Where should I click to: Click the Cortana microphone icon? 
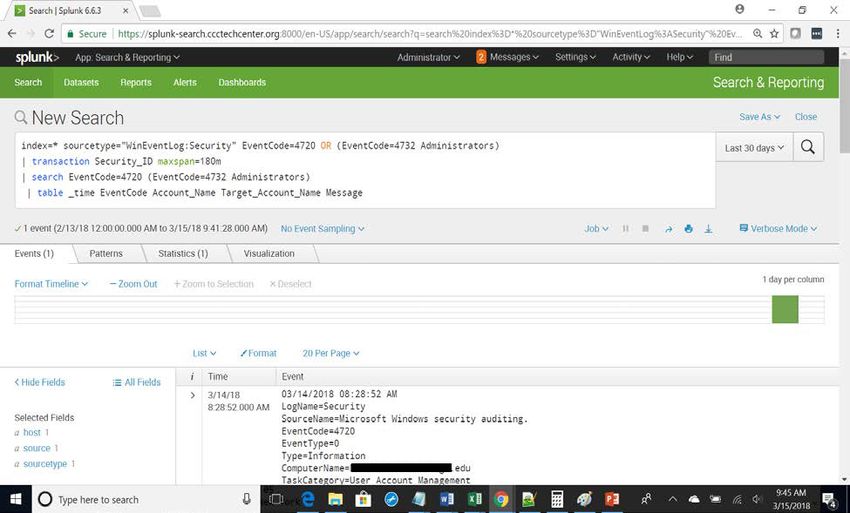[x=246, y=499]
